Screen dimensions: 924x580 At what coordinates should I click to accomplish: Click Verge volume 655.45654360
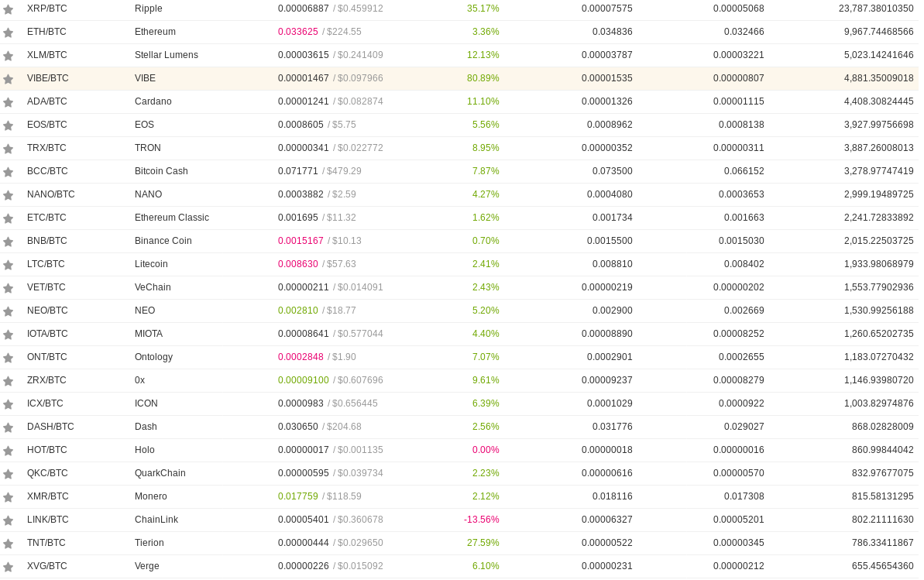[883, 566]
